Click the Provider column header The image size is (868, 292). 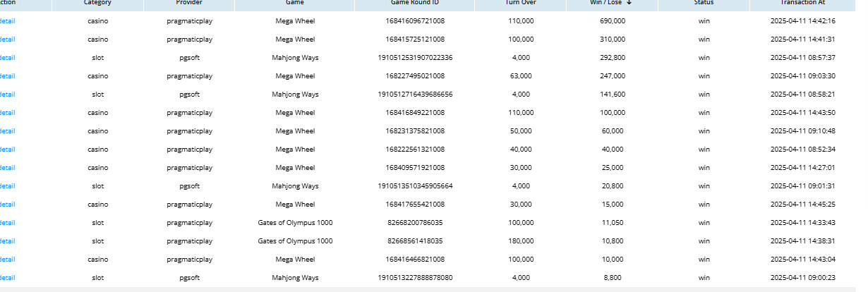coord(189,3)
